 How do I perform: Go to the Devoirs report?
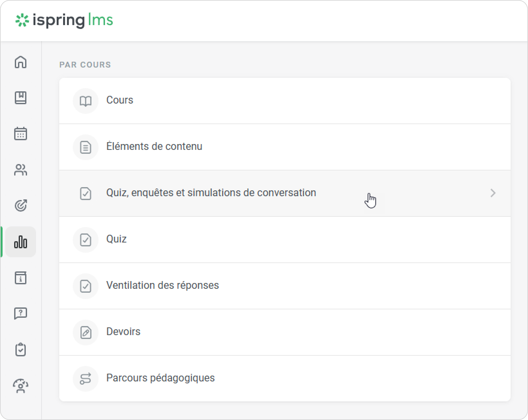coord(123,332)
